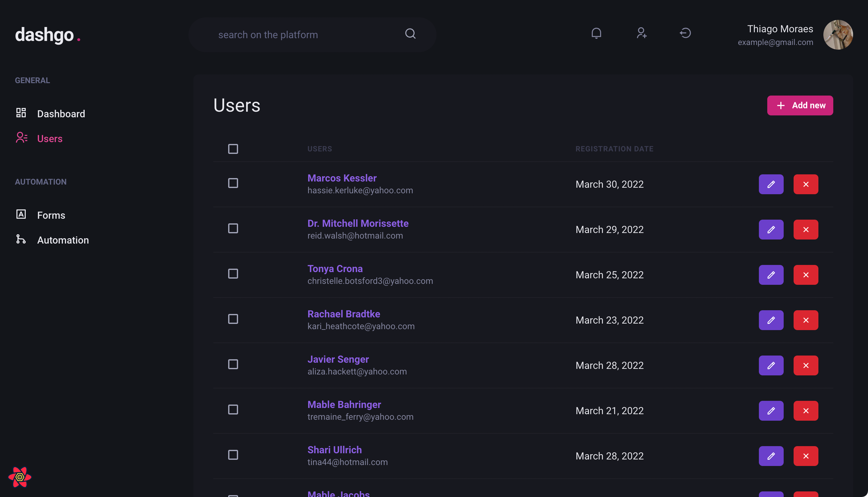Check the checkbox for Shari Ullrich

coord(233,455)
